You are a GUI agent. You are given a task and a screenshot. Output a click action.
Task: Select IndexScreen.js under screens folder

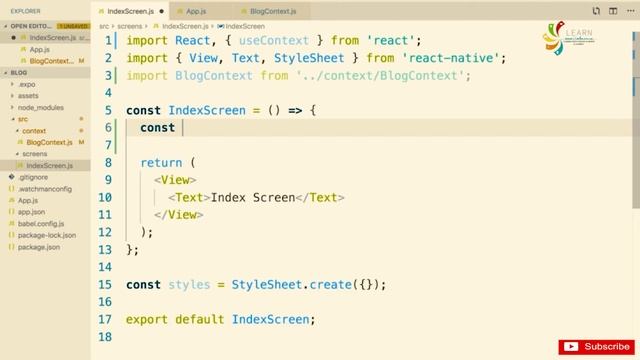(49, 166)
